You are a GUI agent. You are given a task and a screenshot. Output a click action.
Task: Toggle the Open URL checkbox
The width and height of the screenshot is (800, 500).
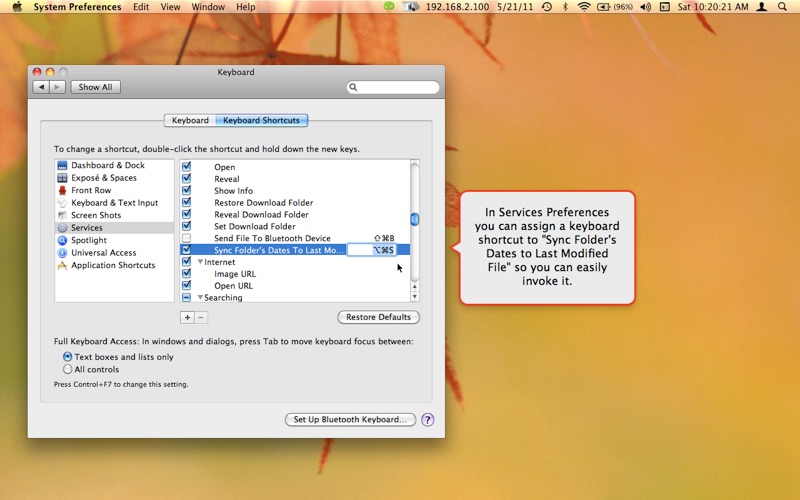pos(186,285)
